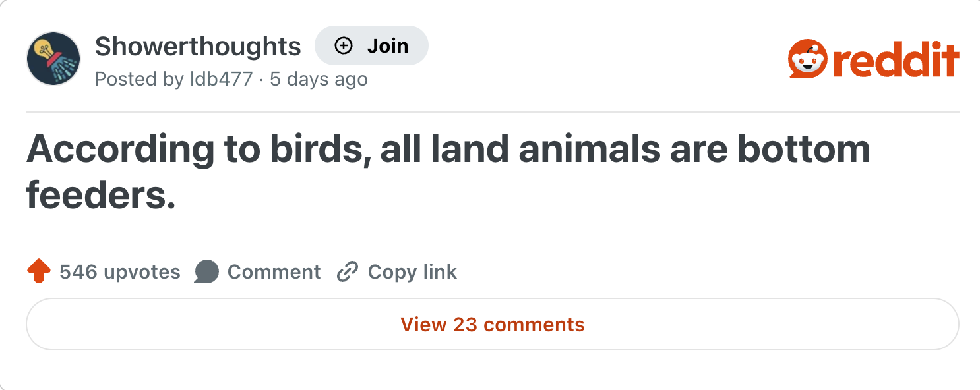Viewport: 980px width, 390px height.
Task: Click the word "feeders." in the title
Action: click(101, 196)
